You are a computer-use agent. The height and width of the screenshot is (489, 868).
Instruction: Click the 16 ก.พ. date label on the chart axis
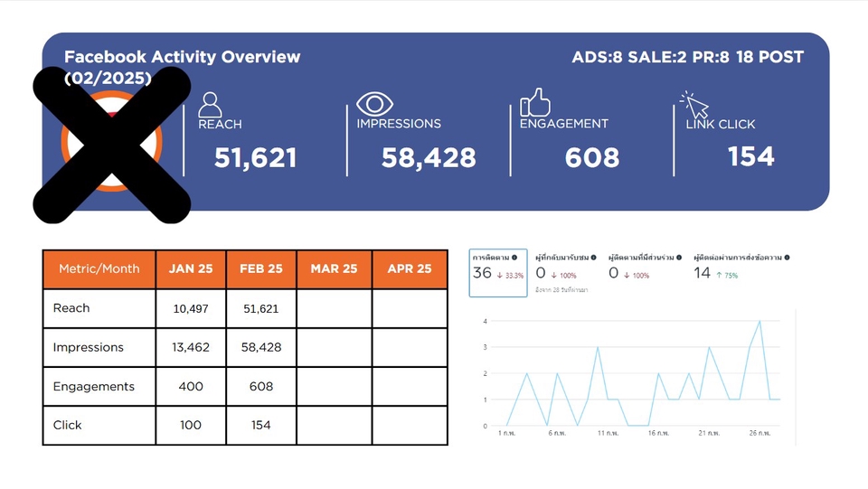point(658,433)
